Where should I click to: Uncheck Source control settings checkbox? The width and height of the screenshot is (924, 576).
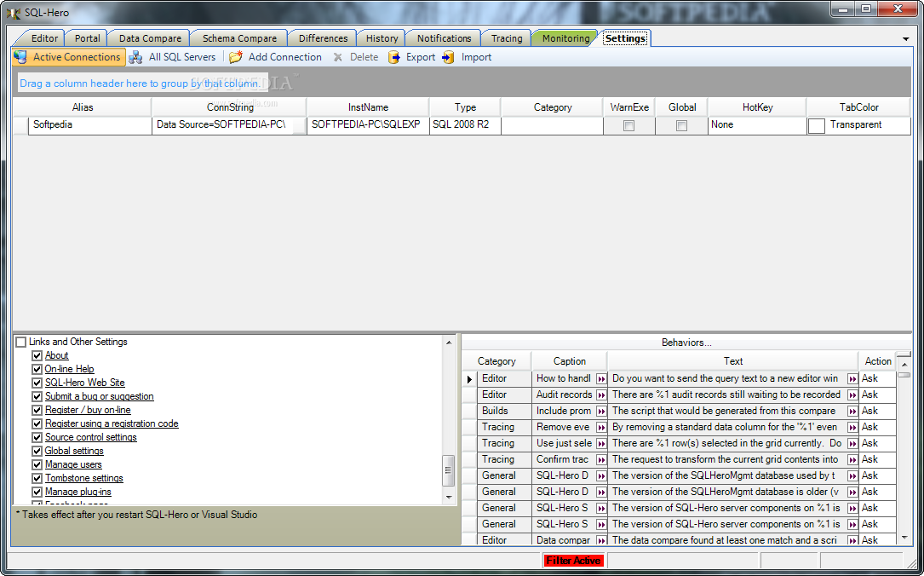point(37,437)
